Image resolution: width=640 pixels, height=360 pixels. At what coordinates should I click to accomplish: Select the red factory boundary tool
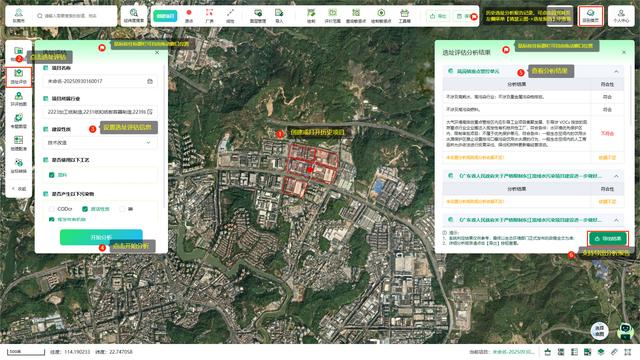209,16
